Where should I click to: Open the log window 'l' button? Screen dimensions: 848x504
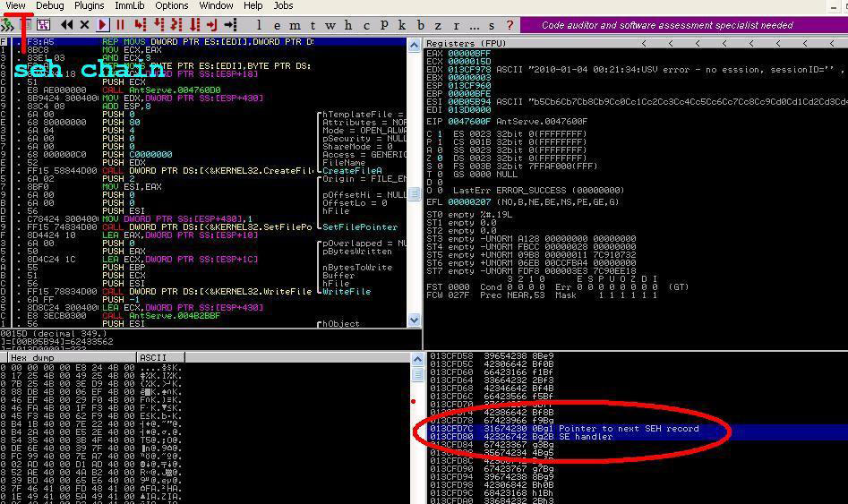click(x=259, y=25)
